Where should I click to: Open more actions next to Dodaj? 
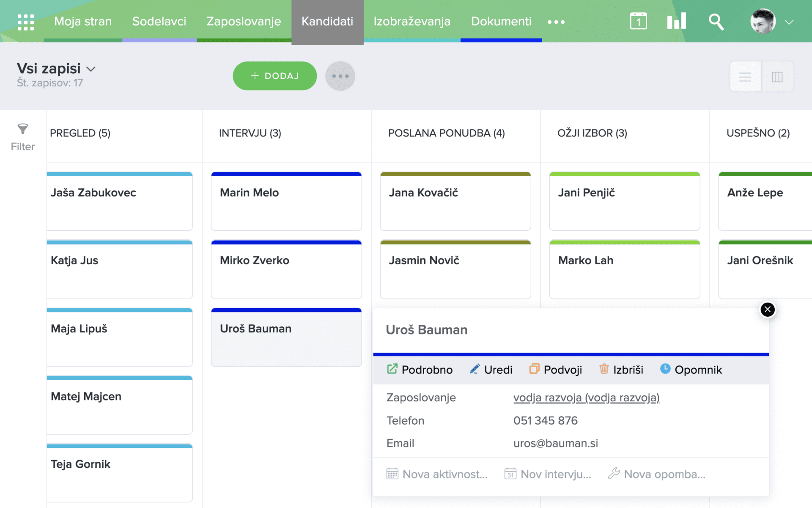(x=340, y=76)
